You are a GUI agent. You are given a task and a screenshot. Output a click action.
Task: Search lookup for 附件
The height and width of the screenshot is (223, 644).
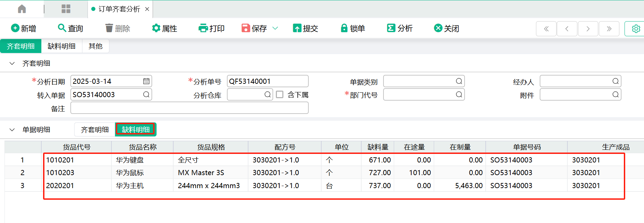616,95
